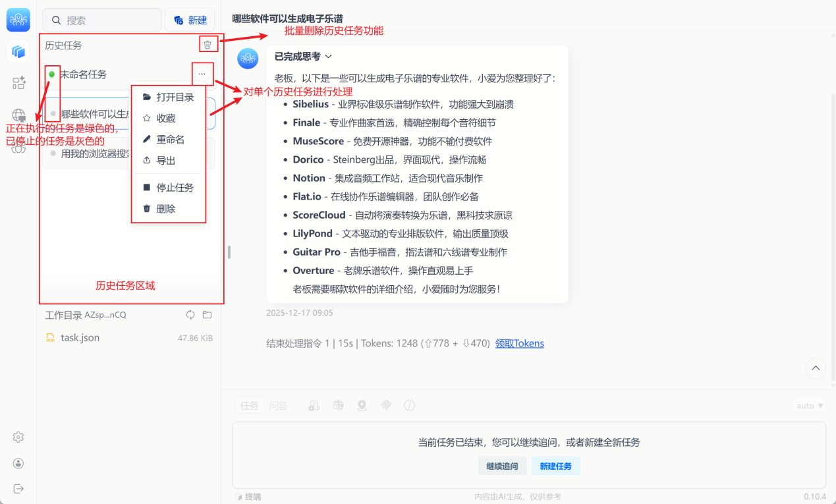This screenshot has width=836, height=504.
Task: Switch input mode to 问答
Action: click(278, 406)
